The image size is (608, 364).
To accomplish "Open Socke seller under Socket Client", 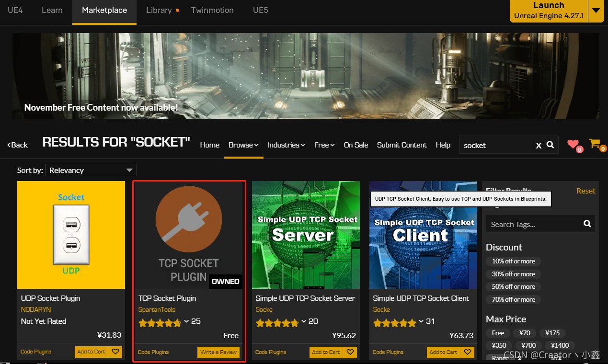I will pyautogui.click(x=381, y=309).
